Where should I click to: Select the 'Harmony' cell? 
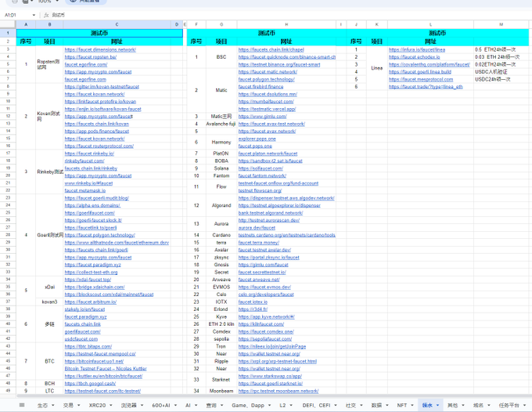[221, 143]
